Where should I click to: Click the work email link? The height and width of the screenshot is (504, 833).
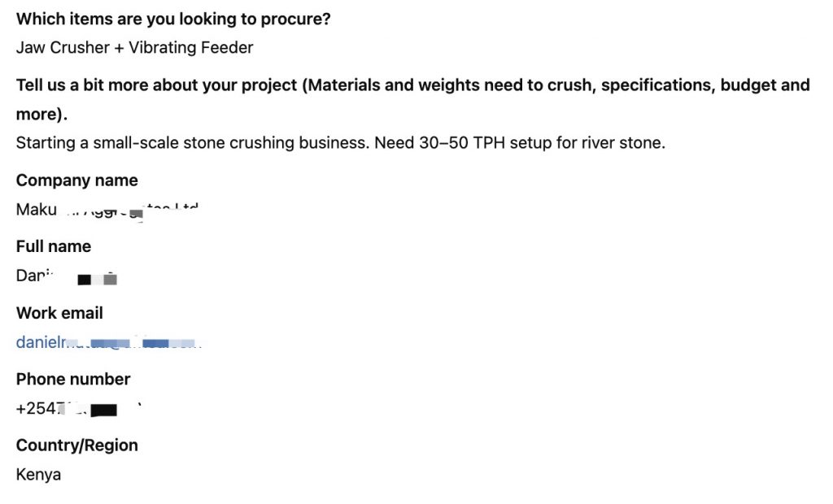point(108,342)
